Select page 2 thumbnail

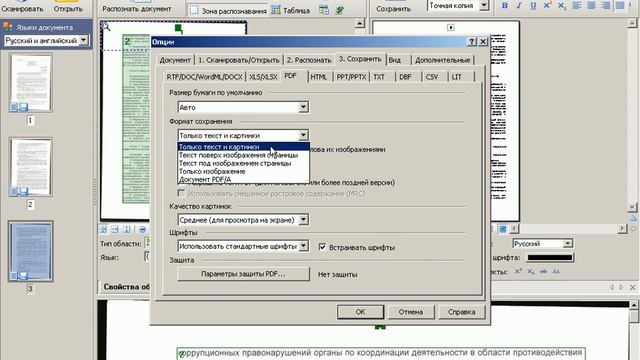[31, 167]
